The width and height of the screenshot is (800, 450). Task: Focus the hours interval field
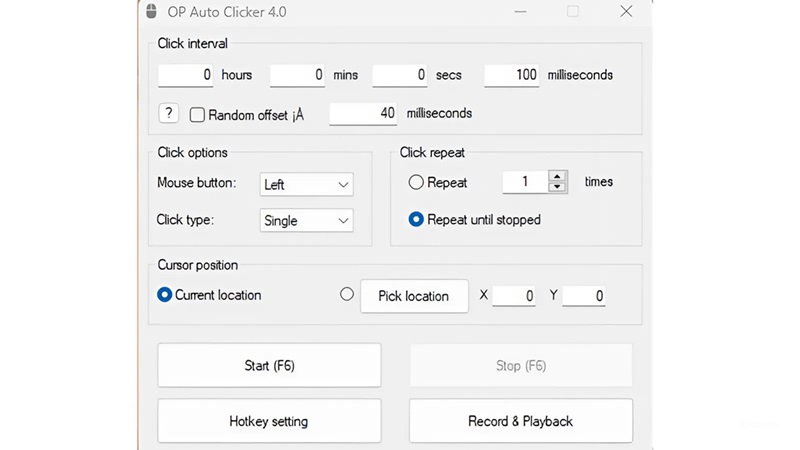[x=186, y=75]
